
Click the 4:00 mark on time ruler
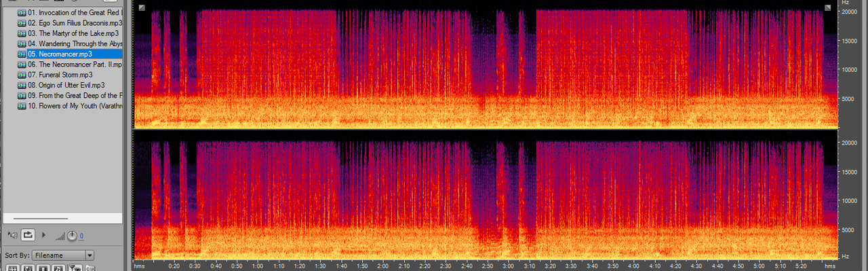633,266
